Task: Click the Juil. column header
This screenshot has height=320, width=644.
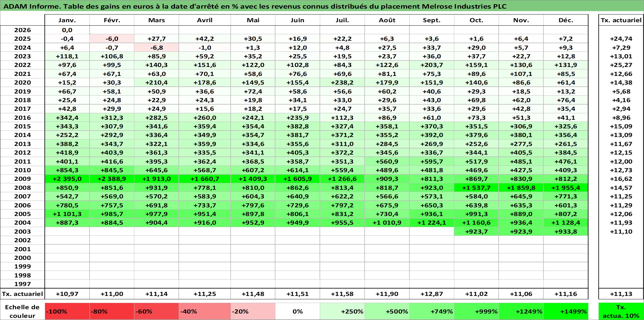Action: click(x=342, y=20)
